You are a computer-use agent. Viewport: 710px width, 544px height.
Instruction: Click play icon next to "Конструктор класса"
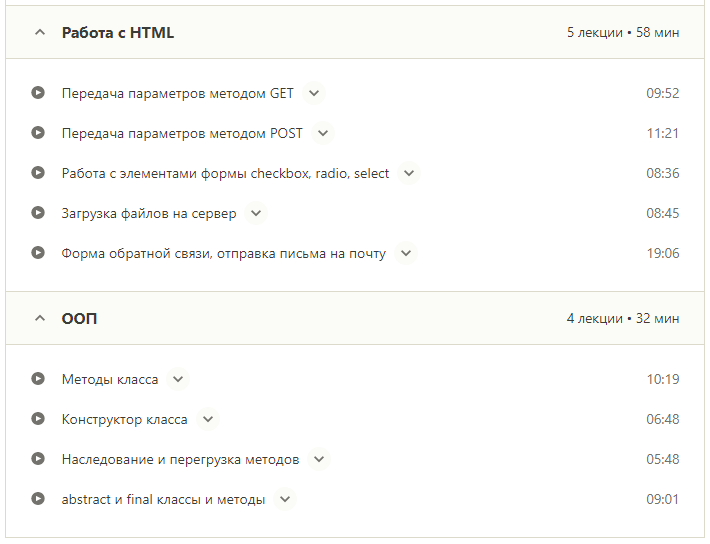(38, 419)
